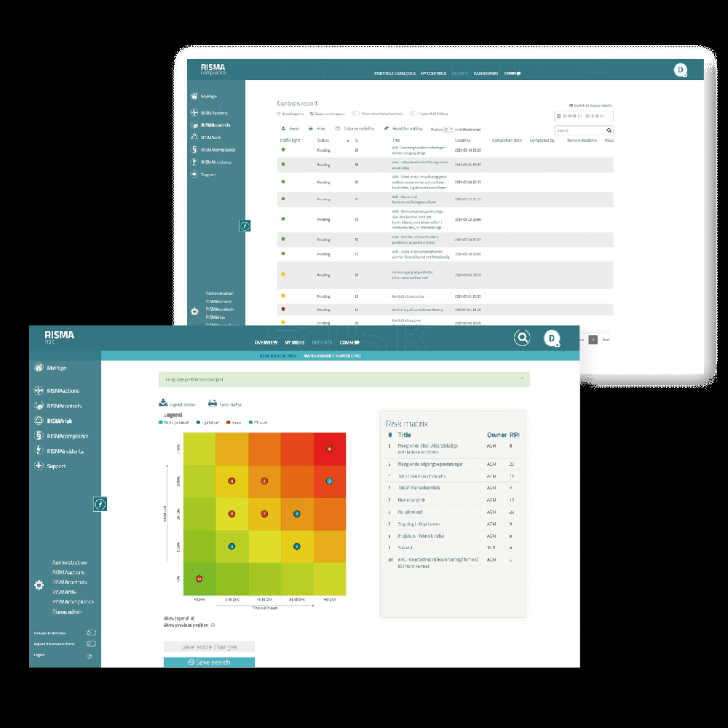Click the green Closed legend swatch
This screenshot has width=728, height=728.
(250, 422)
